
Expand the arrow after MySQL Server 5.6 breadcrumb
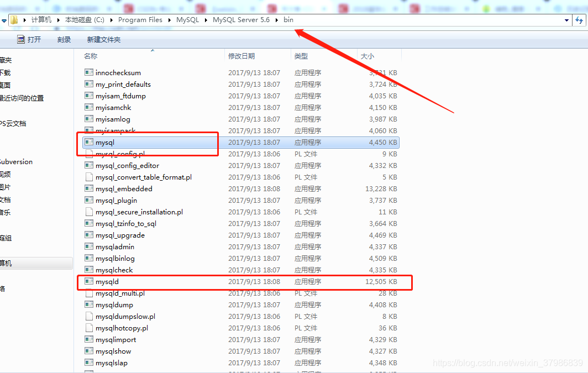pyautogui.click(x=277, y=20)
